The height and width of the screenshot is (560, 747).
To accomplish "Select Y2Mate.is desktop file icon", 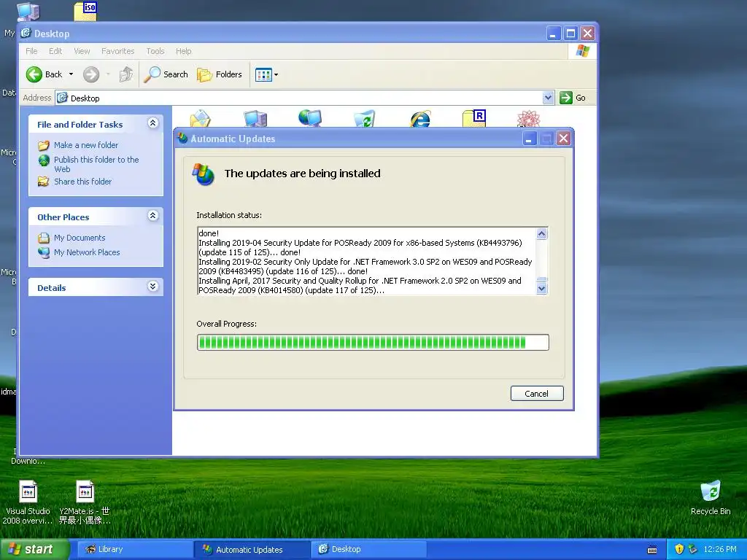I will coord(85,502).
